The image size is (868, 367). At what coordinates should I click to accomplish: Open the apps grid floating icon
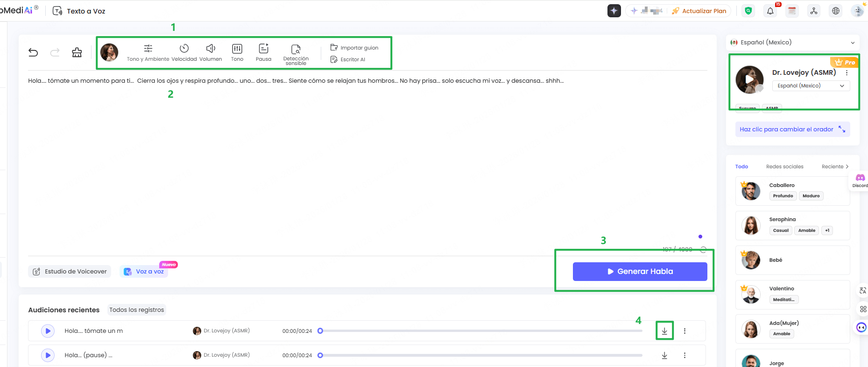(x=863, y=309)
